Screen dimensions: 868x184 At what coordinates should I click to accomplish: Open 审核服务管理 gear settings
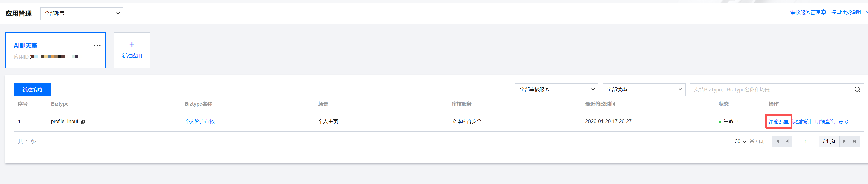click(823, 13)
